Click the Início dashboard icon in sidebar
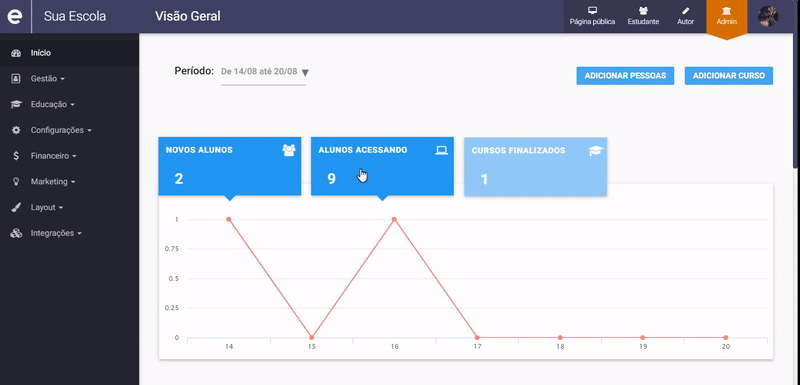 (x=16, y=53)
